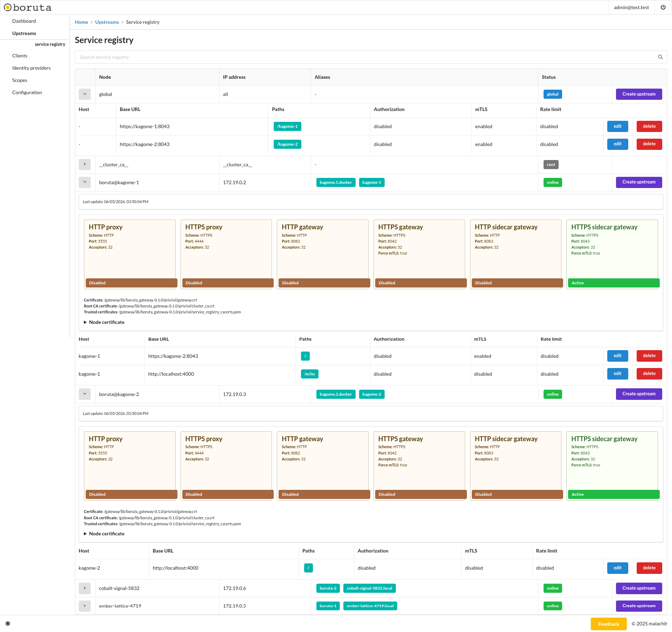Click the yellow Feedback button

point(609,624)
